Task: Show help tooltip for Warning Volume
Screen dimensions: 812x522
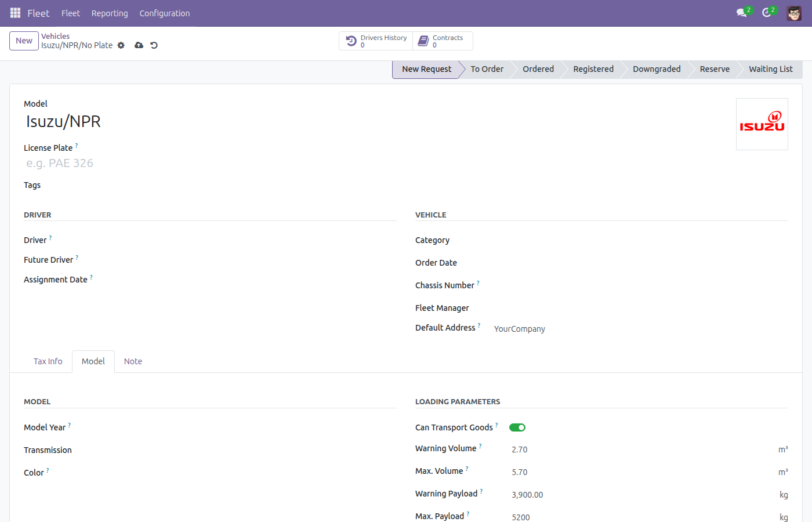Action: [x=480, y=445]
